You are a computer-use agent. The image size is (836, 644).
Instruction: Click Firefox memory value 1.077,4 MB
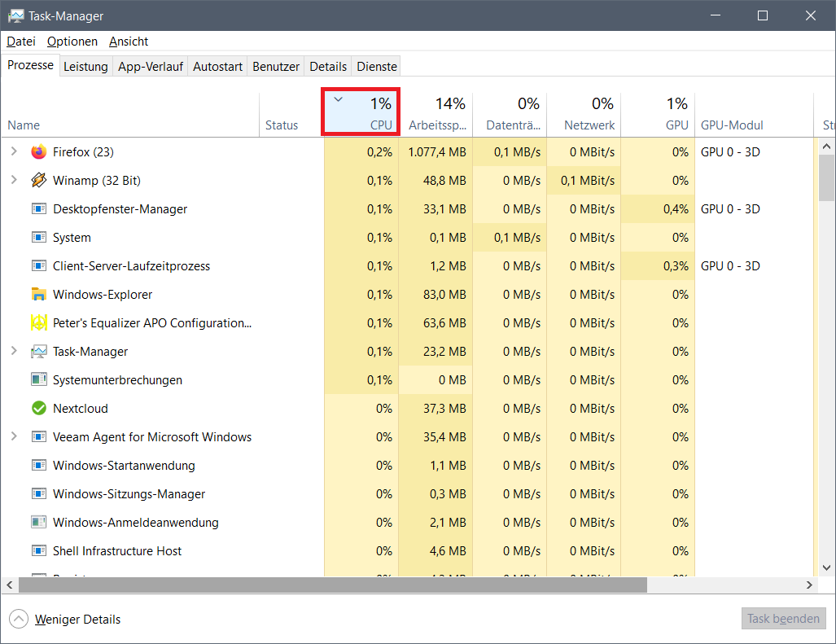point(436,152)
